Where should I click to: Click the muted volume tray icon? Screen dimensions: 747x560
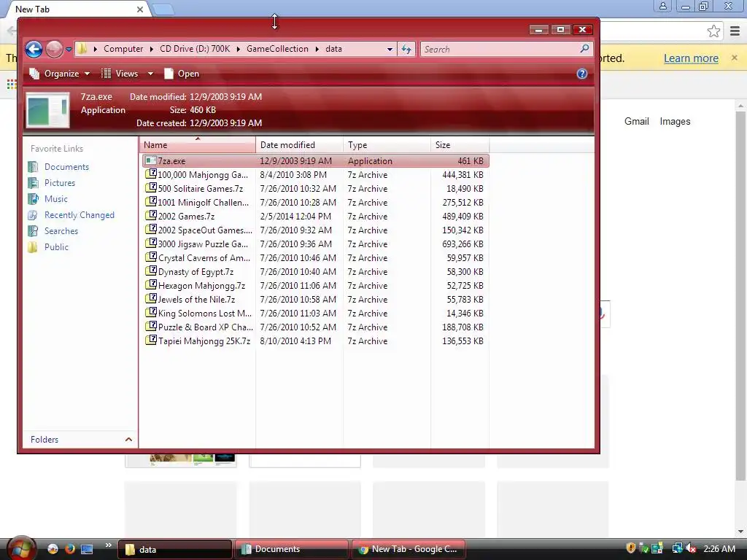691,549
